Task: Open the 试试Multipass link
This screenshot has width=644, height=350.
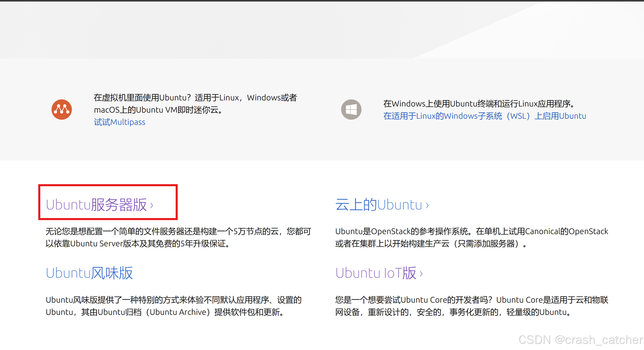Action: [x=120, y=122]
